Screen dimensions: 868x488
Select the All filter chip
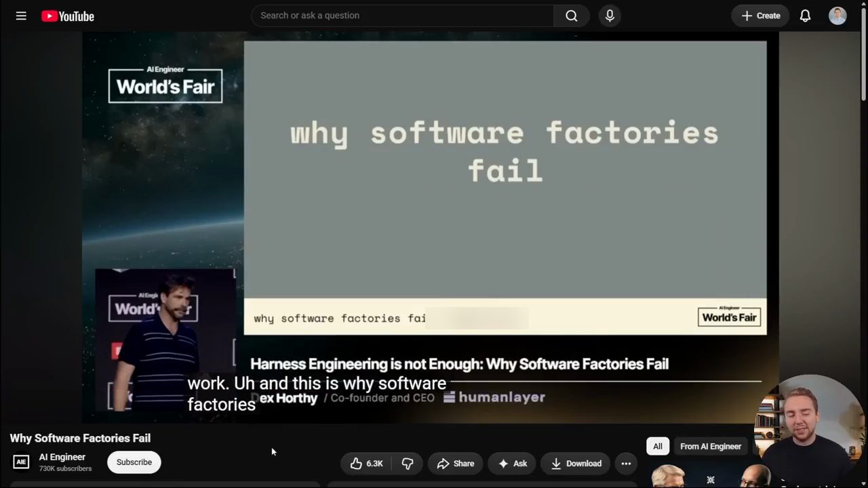[658, 446]
